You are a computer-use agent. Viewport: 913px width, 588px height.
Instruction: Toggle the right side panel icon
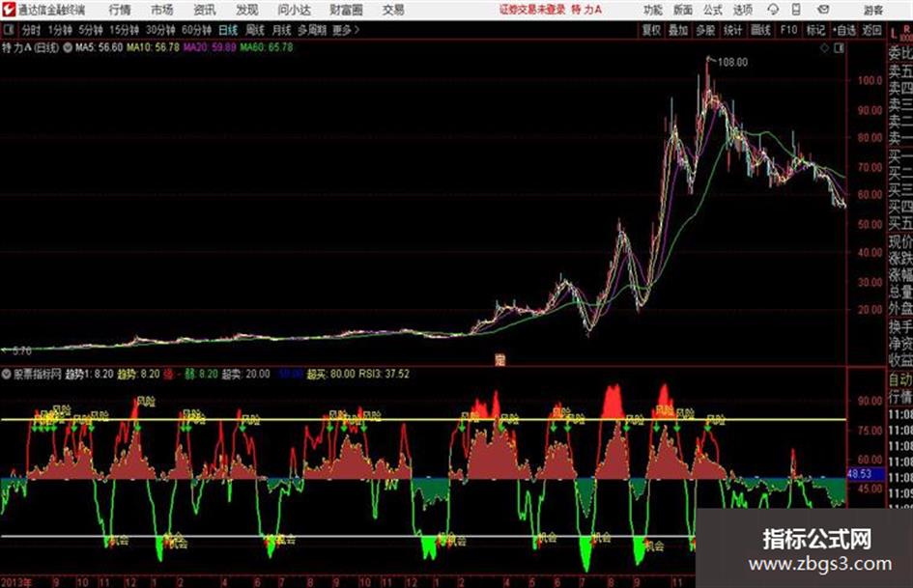point(839,48)
